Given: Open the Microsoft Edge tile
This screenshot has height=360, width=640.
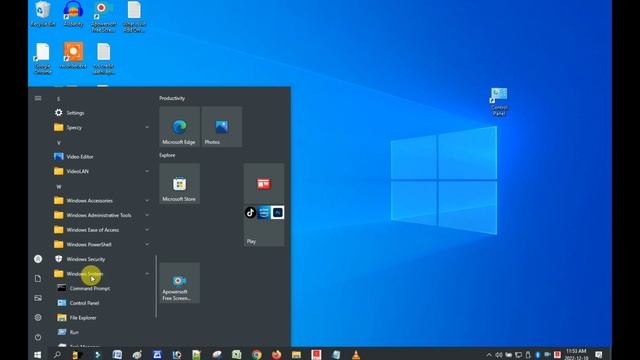Looking at the screenshot, I should [x=180, y=127].
